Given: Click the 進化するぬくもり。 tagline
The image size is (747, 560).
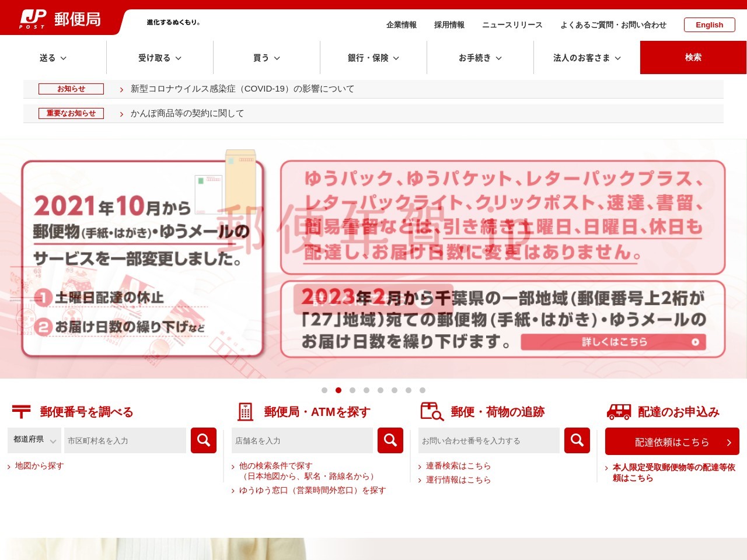Looking at the screenshot, I should pos(174,22).
